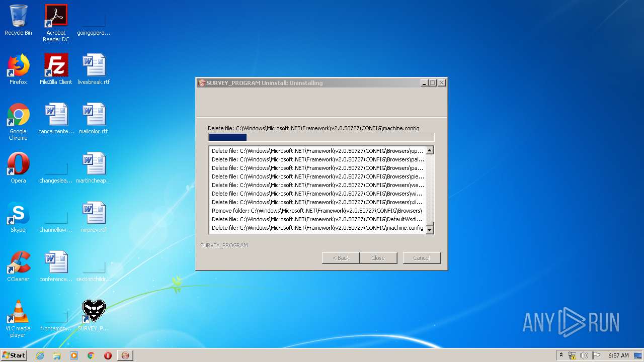Select the Browsers\pal log entry
The image size is (644, 362).
click(317, 159)
